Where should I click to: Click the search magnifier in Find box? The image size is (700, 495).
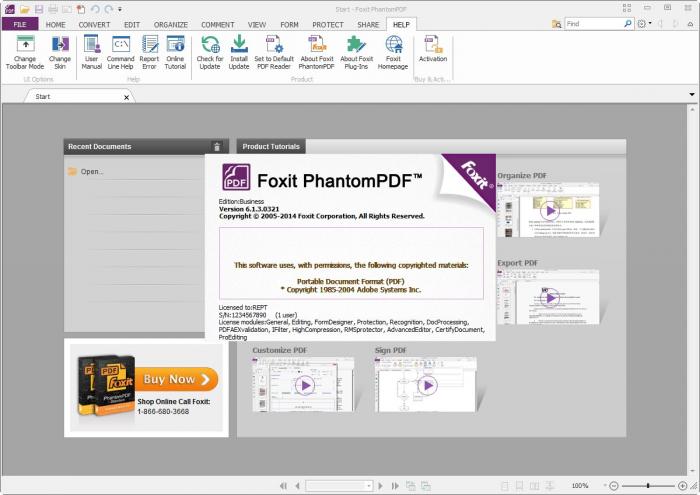coord(627,24)
